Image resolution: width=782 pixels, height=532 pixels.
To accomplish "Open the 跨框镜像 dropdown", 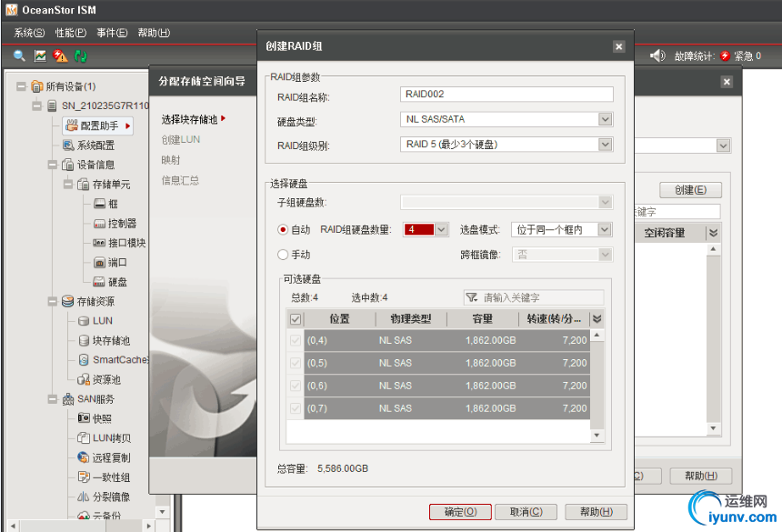I will [x=605, y=255].
